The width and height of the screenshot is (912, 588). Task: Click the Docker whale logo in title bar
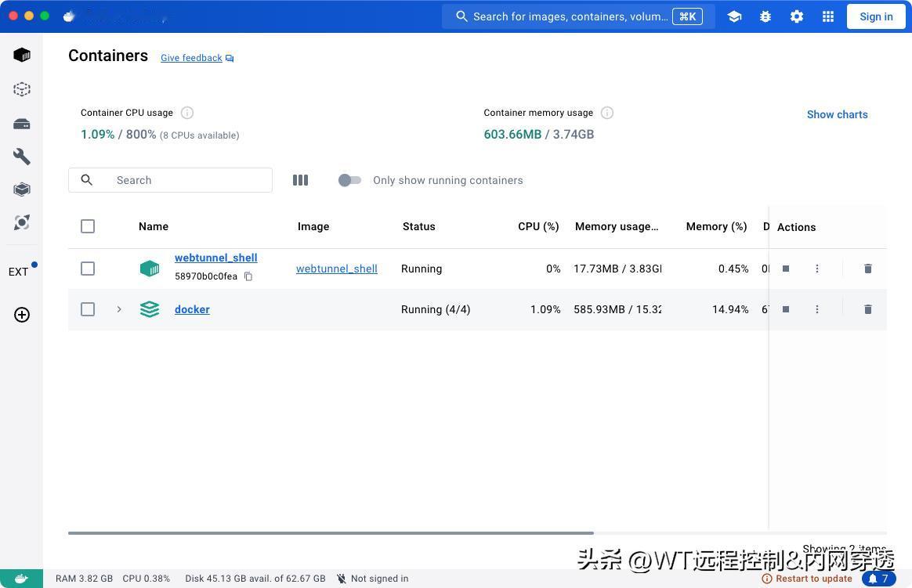69,16
